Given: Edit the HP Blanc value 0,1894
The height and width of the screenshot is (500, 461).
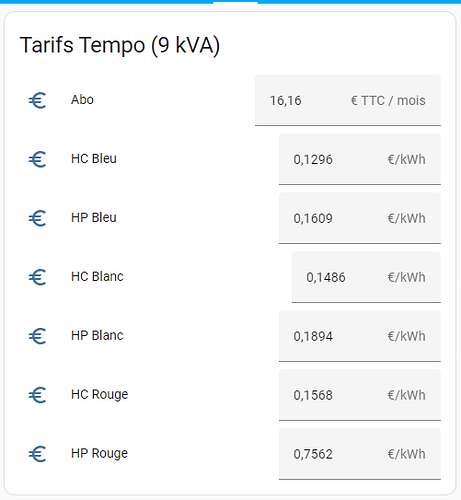Looking at the screenshot, I should tap(360, 336).
